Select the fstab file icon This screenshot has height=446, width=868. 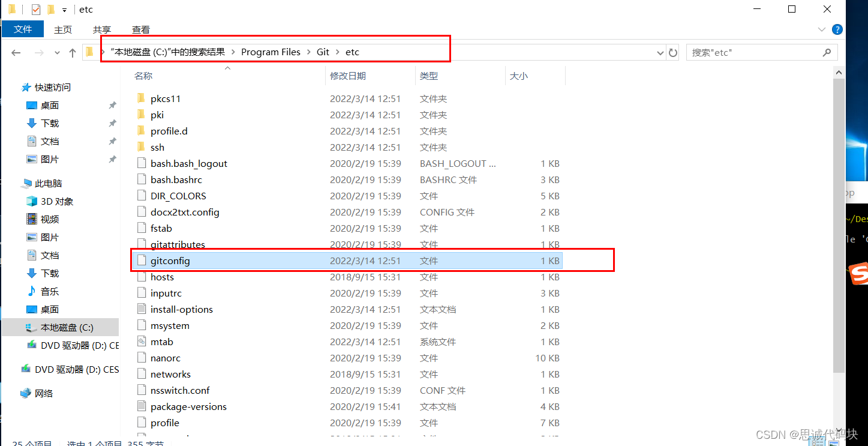pos(142,228)
